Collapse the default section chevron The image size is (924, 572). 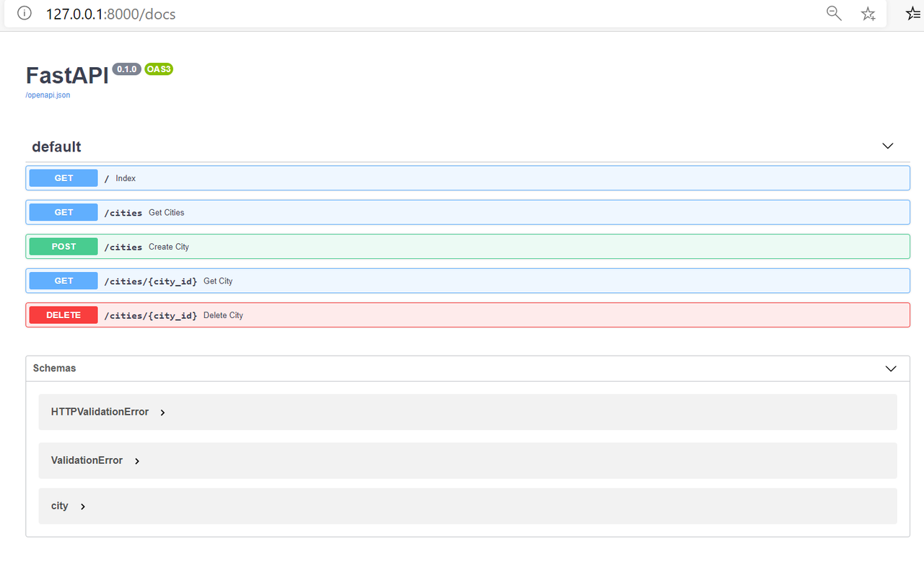pyautogui.click(x=888, y=146)
